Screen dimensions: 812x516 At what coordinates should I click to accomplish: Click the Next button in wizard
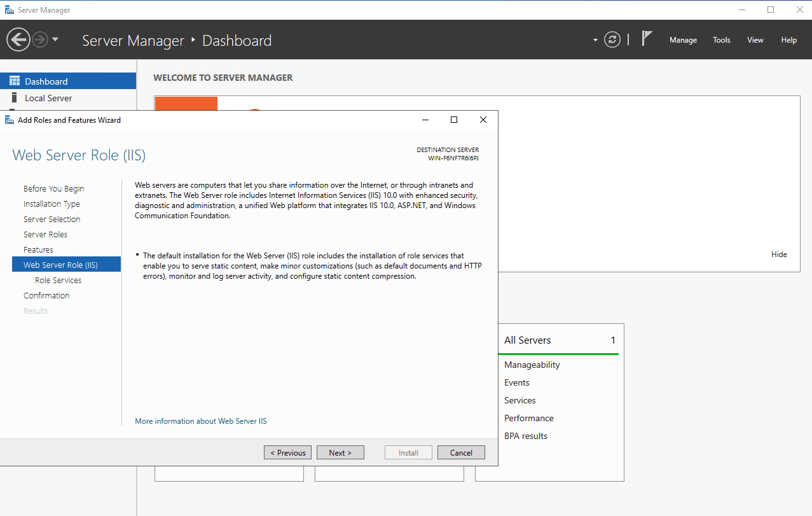340,452
